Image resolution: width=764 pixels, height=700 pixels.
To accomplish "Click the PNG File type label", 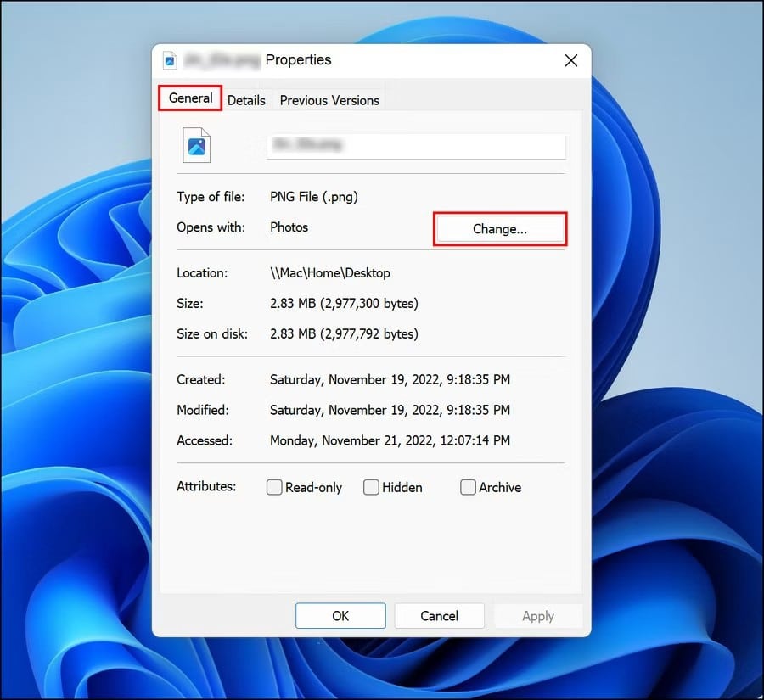I will (314, 196).
